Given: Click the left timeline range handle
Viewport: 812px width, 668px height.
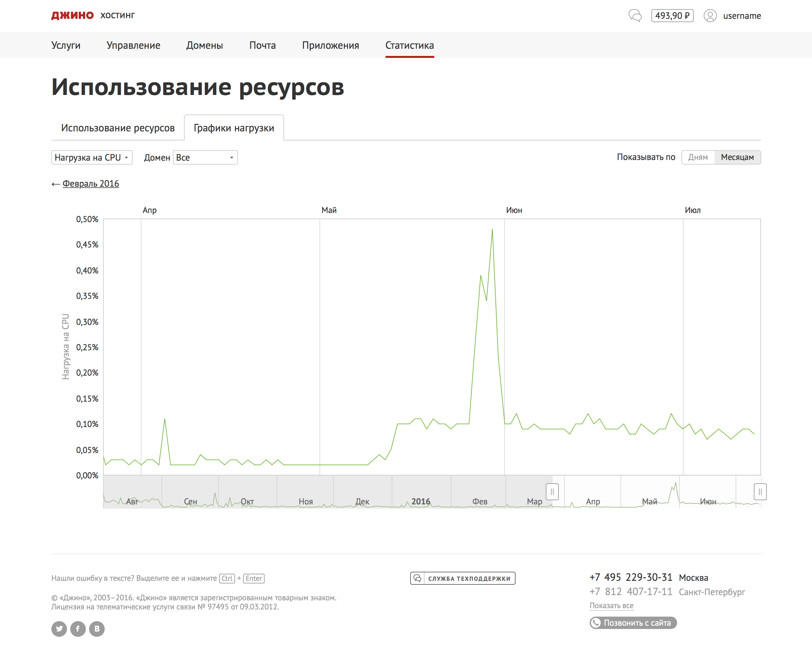Looking at the screenshot, I should (552, 491).
